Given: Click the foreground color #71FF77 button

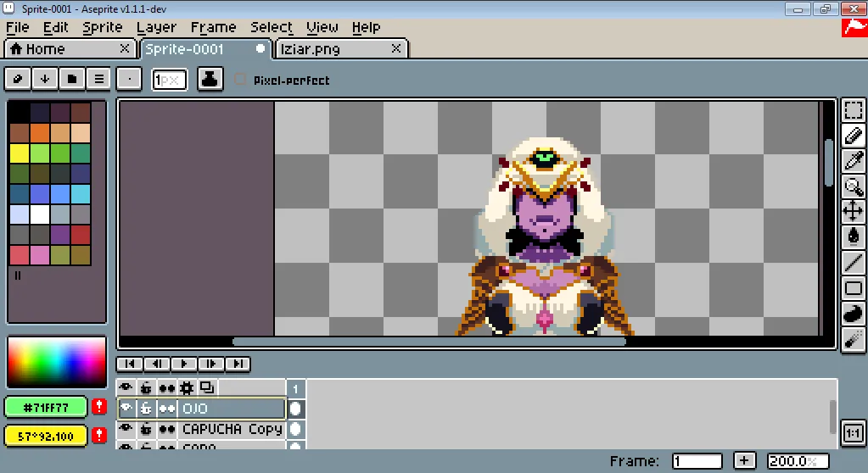Looking at the screenshot, I should (x=46, y=408).
